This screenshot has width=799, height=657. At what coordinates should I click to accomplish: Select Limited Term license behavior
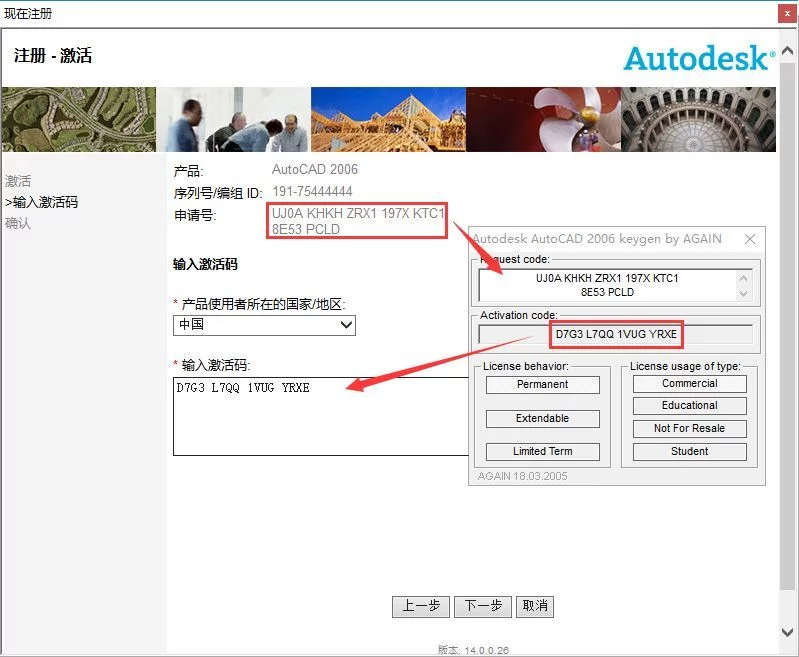click(543, 452)
